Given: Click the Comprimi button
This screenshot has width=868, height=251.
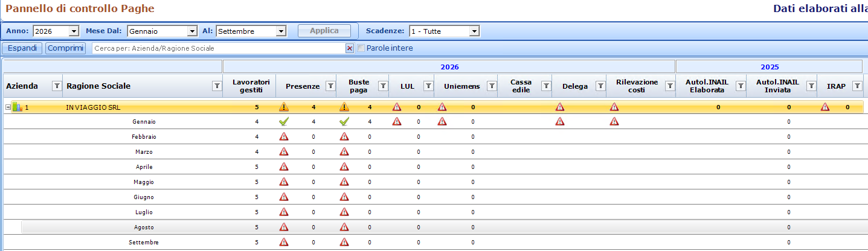Looking at the screenshot, I should (x=65, y=48).
